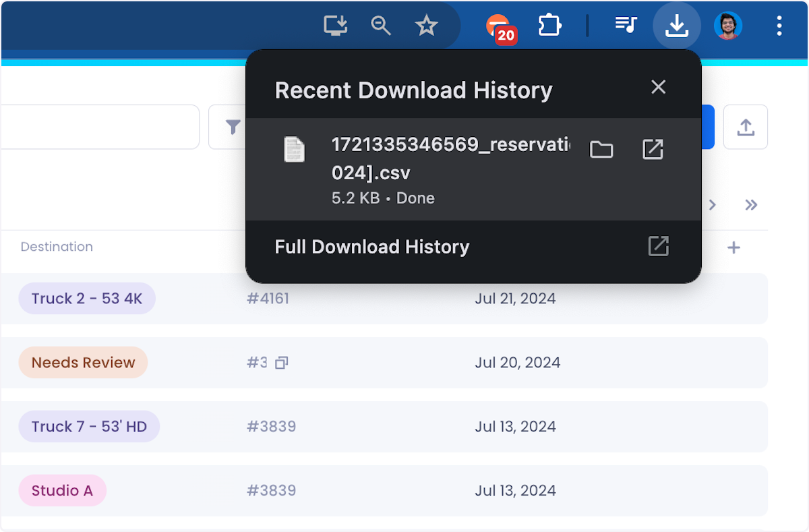Click the Full Download History external link icon
The image size is (809, 532).
point(658,246)
